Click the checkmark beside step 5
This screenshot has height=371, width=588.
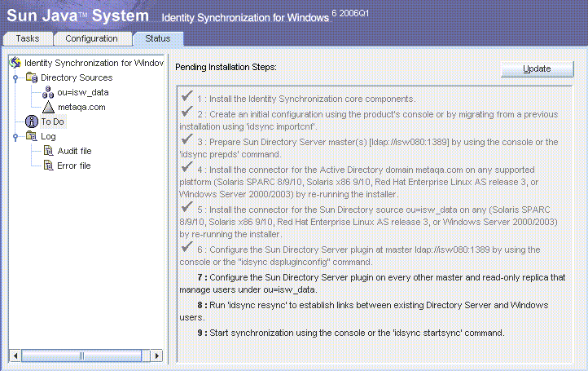186,207
